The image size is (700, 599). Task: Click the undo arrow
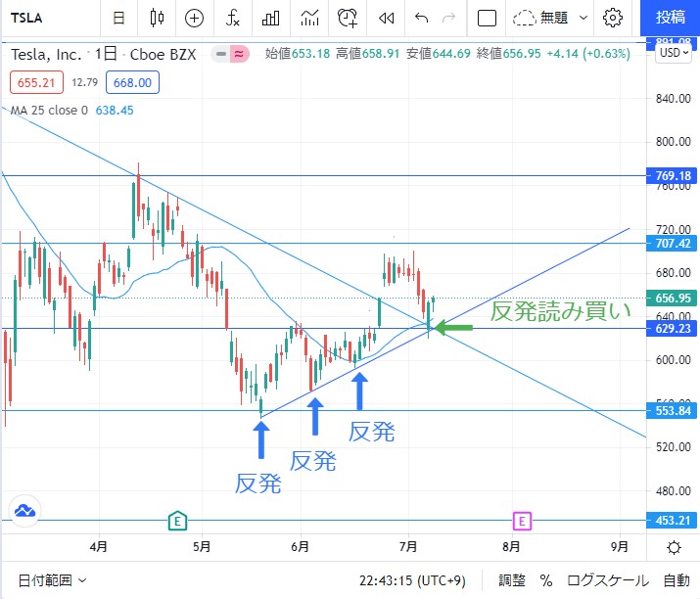tap(422, 18)
